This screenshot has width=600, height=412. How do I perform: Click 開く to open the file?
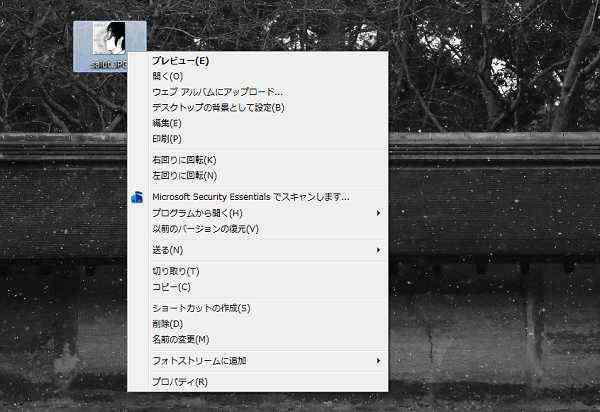(x=167, y=76)
